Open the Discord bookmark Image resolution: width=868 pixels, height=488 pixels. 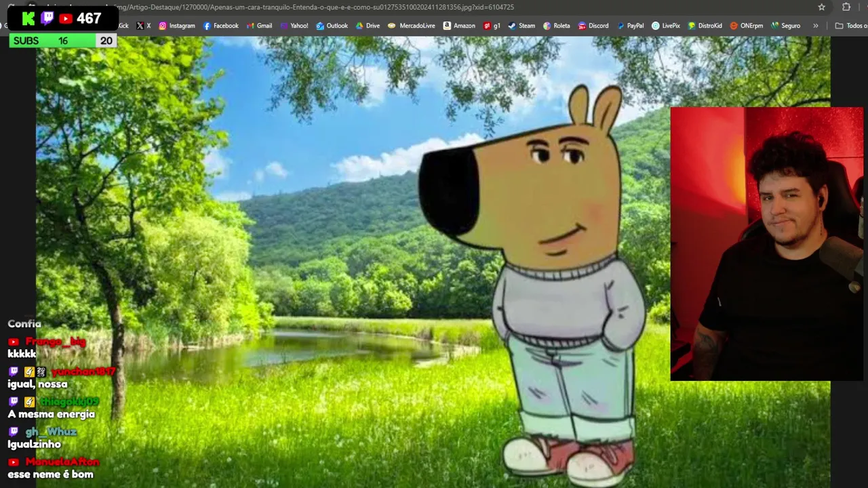[x=593, y=26]
